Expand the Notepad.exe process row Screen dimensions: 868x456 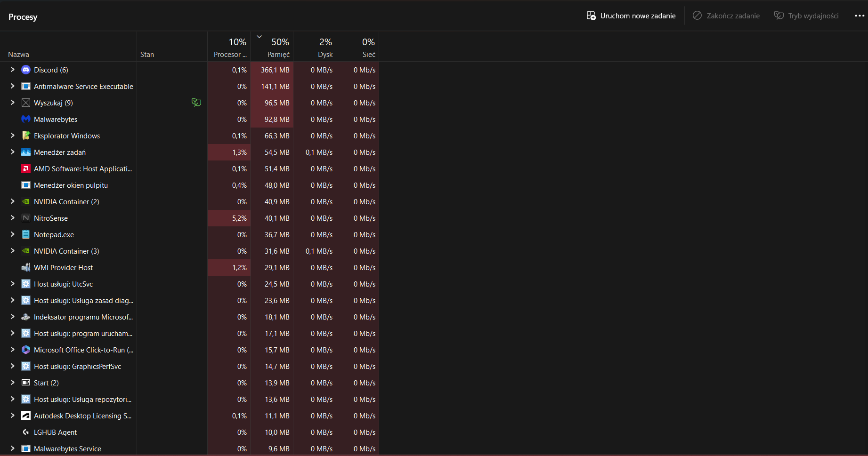(x=13, y=234)
